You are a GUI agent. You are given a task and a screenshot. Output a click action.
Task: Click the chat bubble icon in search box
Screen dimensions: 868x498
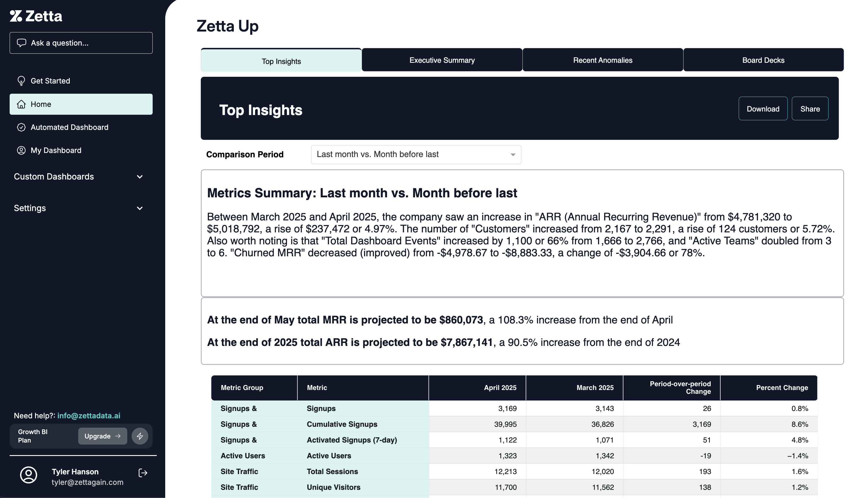point(22,43)
